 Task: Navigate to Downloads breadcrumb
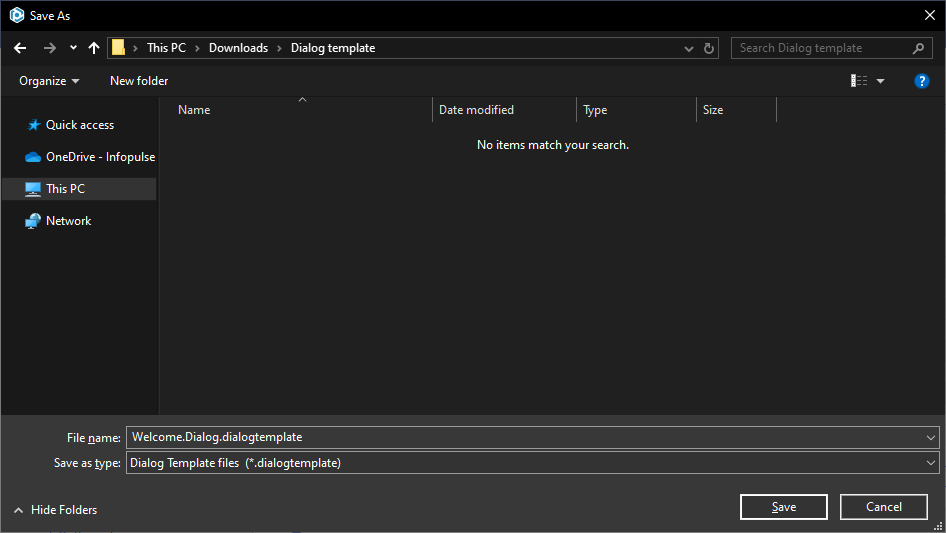click(238, 48)
